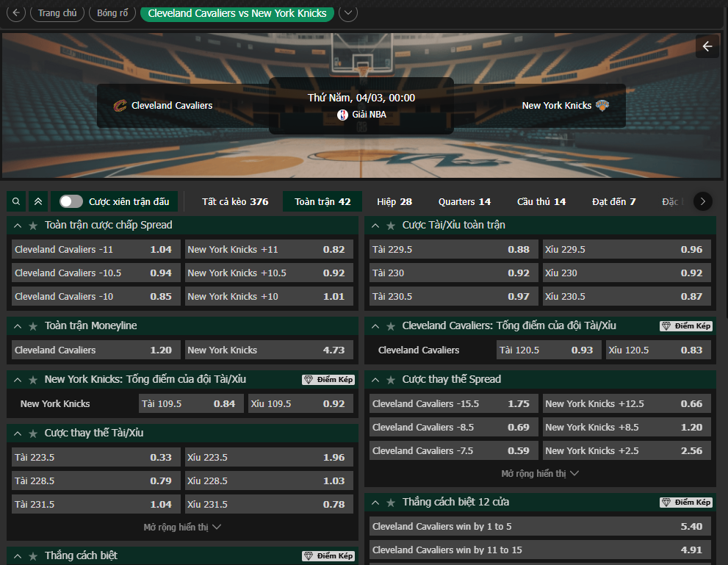Click Điểm Kép badge on New York Knicks total
Screen dimensions: 728x565
click(x=328, y=380)
